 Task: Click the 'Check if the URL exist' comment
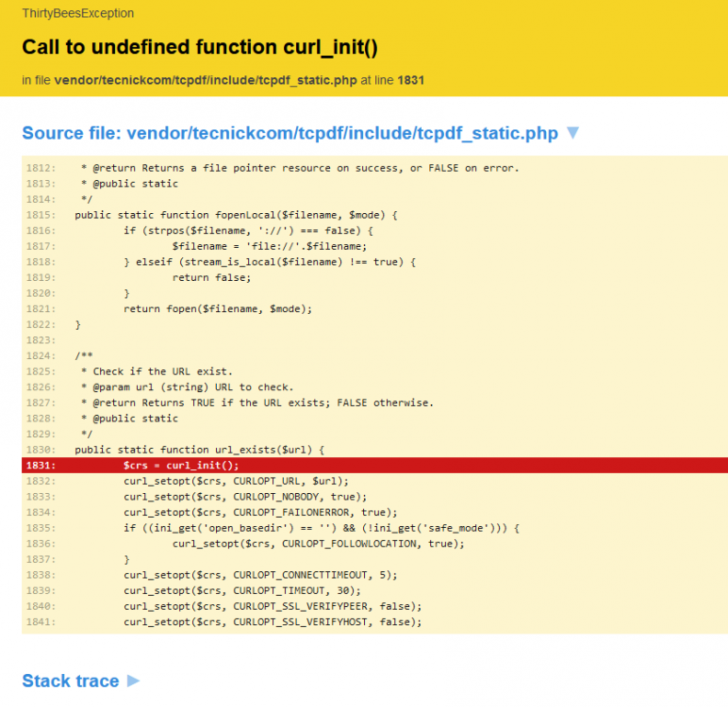pyautogui.click(x=162, y=371)
